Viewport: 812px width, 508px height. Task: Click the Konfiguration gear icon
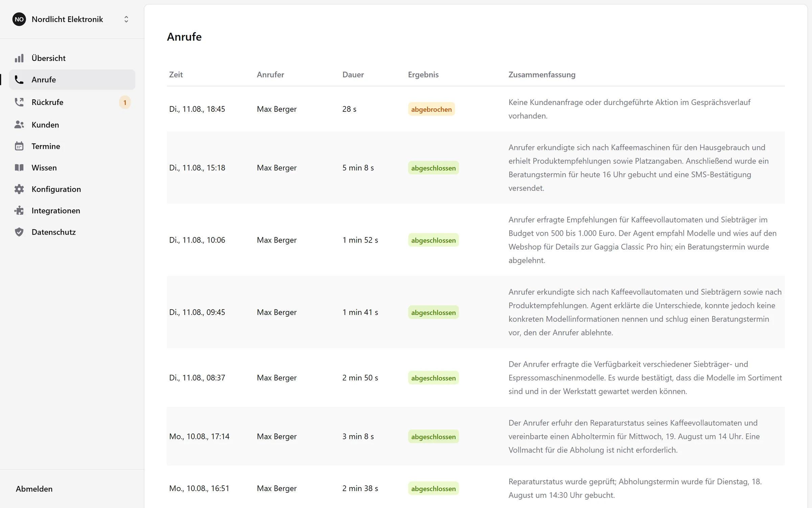pyautogui.click(x=19, y=189)
